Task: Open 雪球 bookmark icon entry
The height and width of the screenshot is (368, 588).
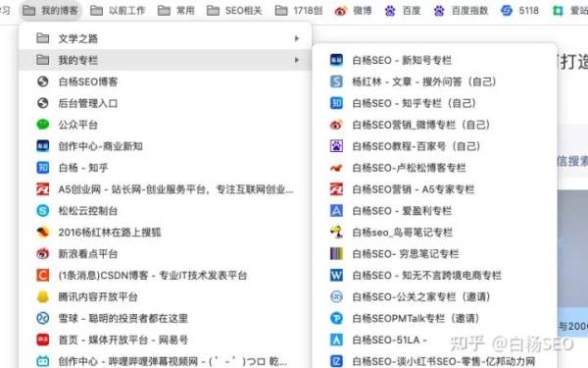Action: tap(43, 318)
